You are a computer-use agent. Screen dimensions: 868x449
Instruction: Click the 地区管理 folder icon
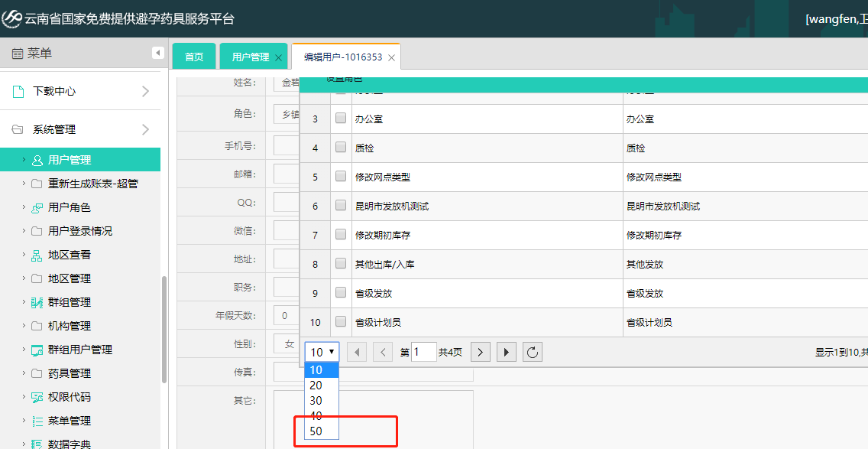(x=37, y=278)
